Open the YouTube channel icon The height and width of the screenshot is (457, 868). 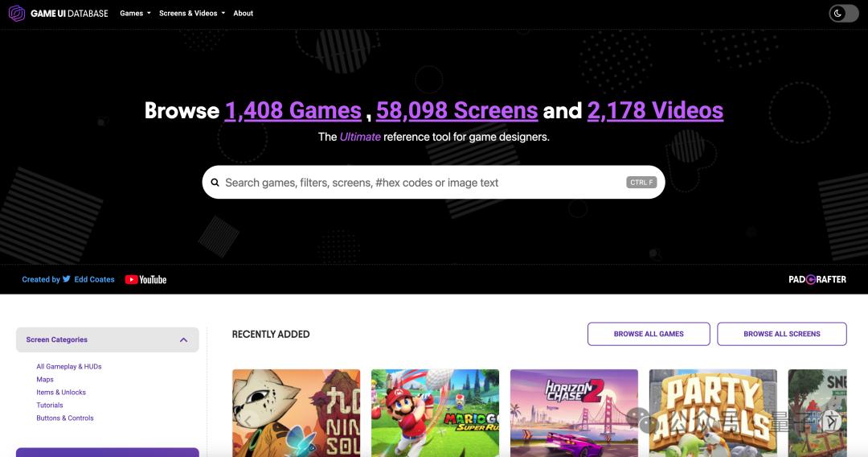(145, 279)
